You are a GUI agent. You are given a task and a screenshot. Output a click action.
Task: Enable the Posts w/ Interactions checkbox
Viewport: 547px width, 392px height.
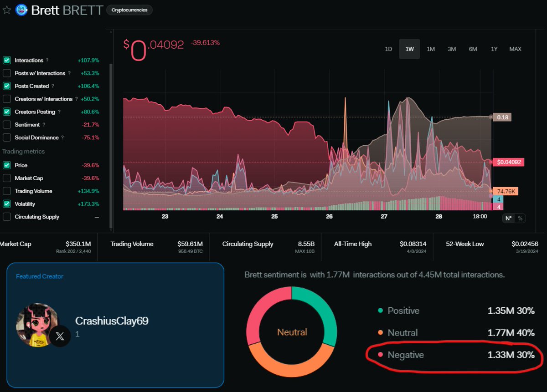[7, 73]
